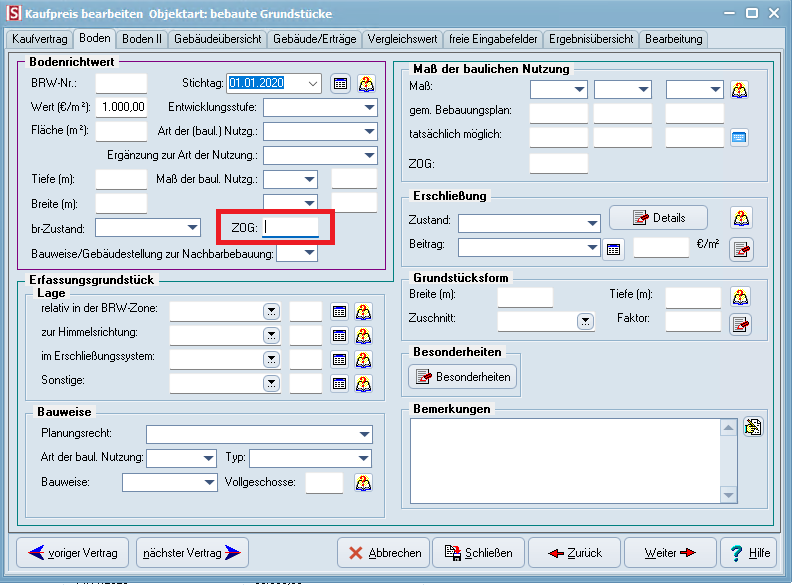Click the table icon in the 'Sonstige' row
Viewport: 795px width, 586px height.
339,383
